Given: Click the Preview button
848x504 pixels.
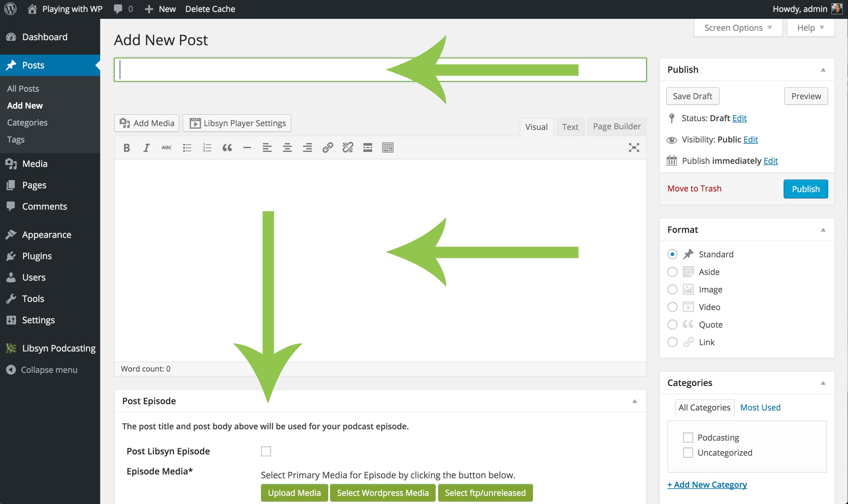Looking at the screenshot, I should point(806,96).
